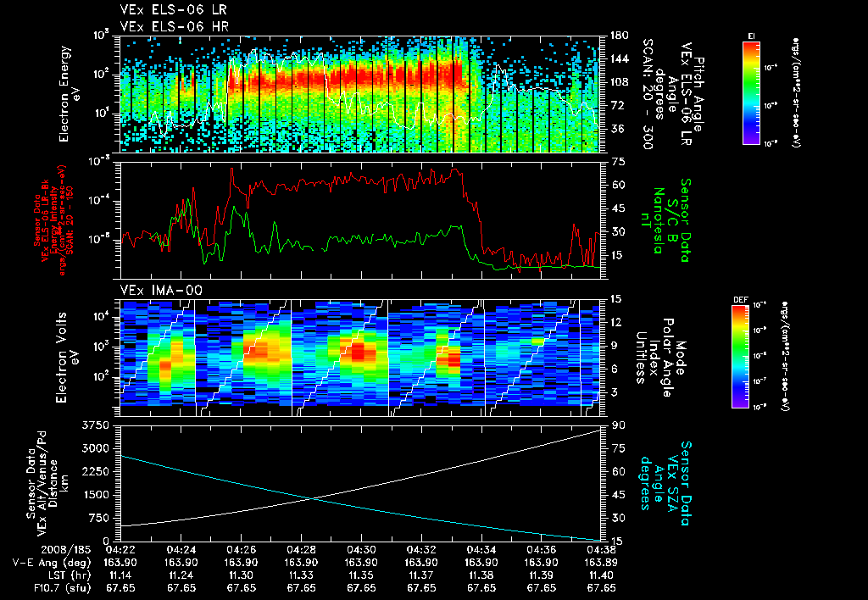Click the '3000' altitude tick label
This screenshot has height=600, width=868.
click(x=95, y=448)
